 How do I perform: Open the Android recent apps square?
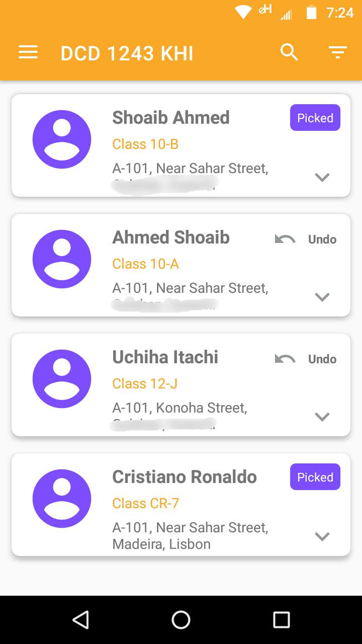[282, 620]
